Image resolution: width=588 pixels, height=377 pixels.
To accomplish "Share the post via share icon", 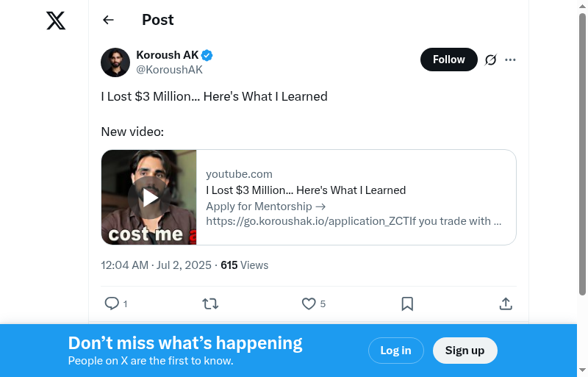I will pyautogui.click(x=506, y=304).
